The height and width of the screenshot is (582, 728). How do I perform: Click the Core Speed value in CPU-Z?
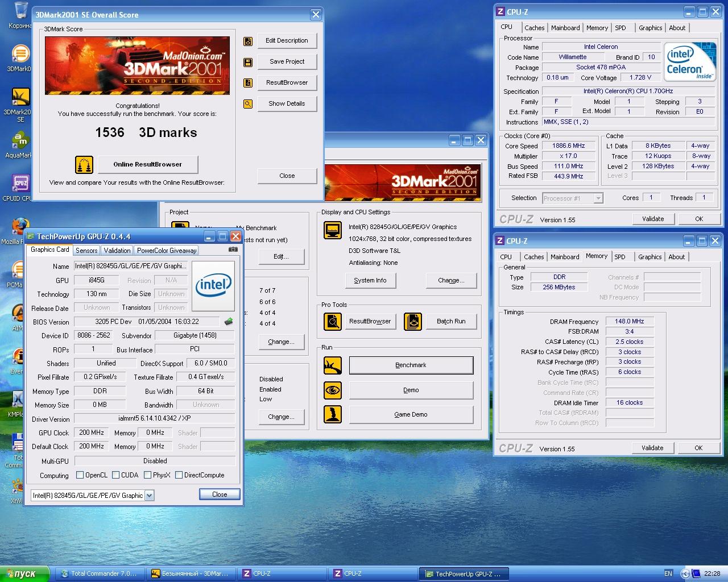(x=569, y=146)
